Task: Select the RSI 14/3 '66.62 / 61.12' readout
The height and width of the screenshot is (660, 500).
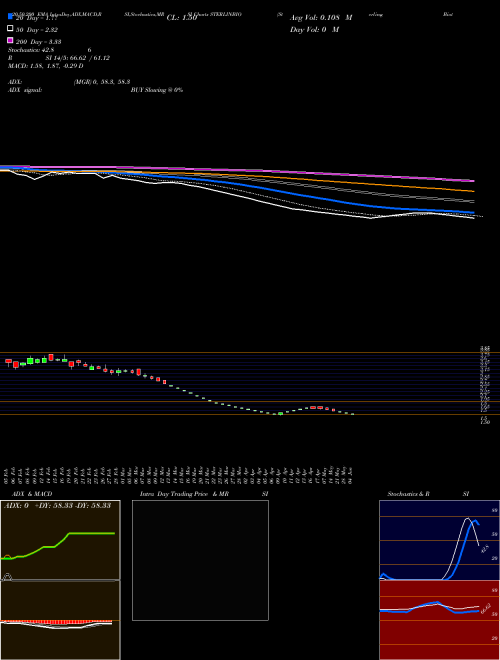Action: point(88,58)
